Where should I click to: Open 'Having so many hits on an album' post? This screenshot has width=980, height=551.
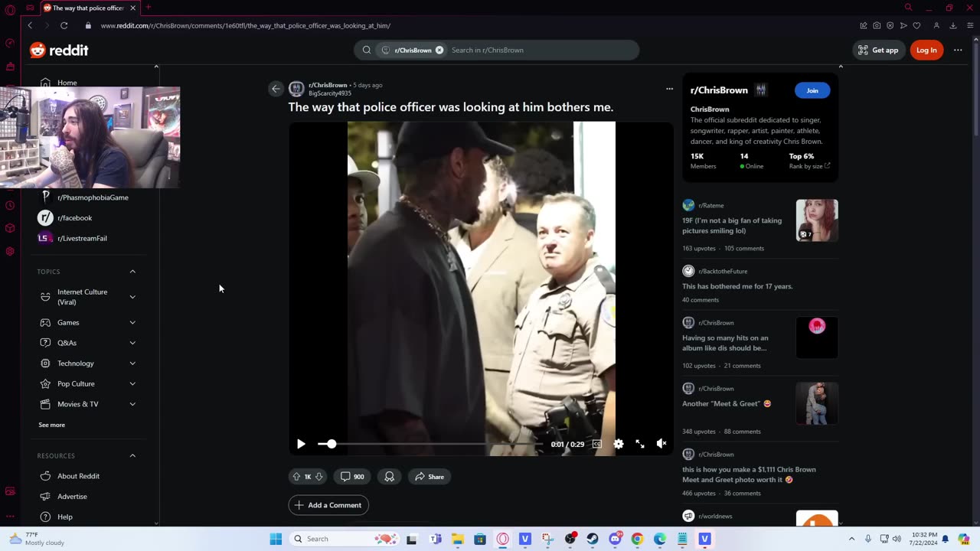(725, 343)
